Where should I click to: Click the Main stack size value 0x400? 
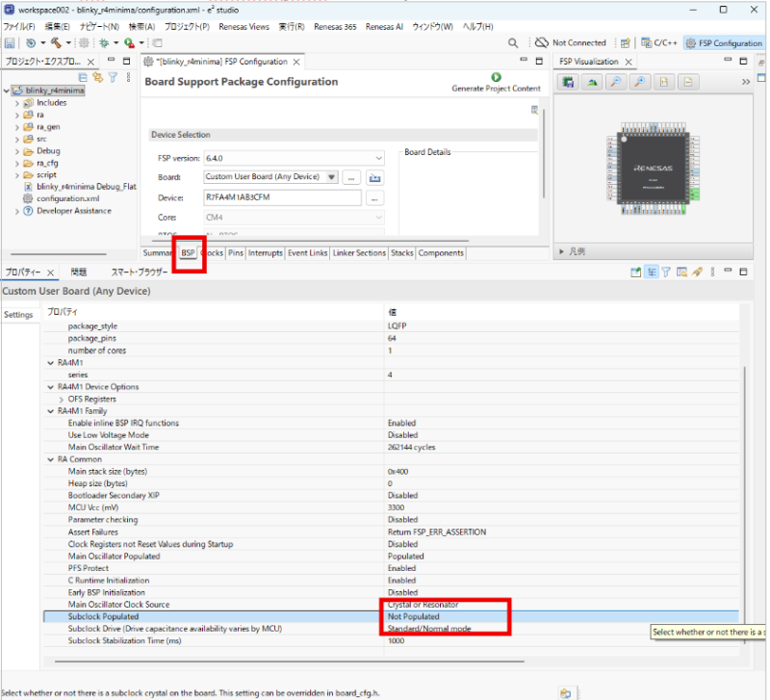click(x=398, y=472)
